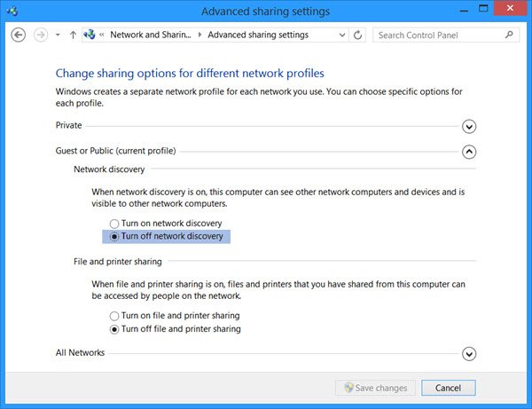Collapse the Guest or Public profile section
This screenshot has height=409, width=532.
click(x=469, y=152)
